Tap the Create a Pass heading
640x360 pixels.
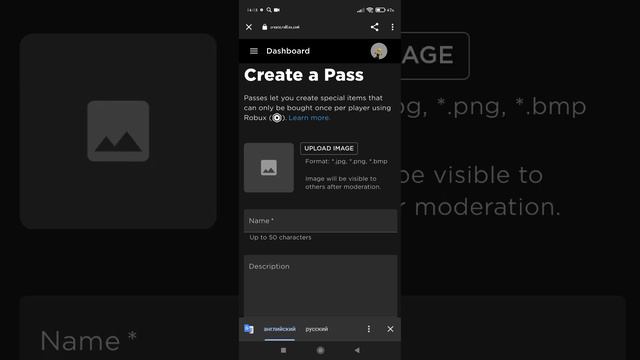(304, 75)
